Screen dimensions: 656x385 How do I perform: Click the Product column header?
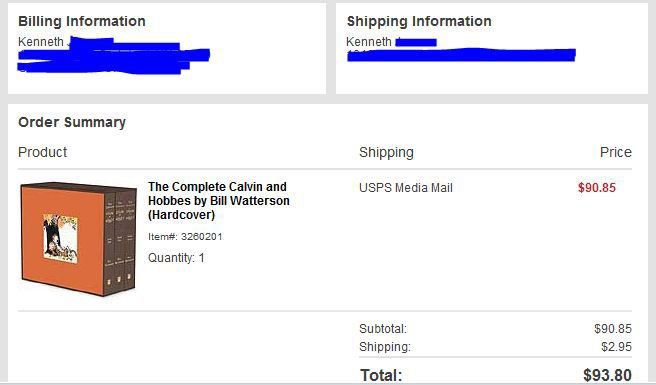coord(42,152)
